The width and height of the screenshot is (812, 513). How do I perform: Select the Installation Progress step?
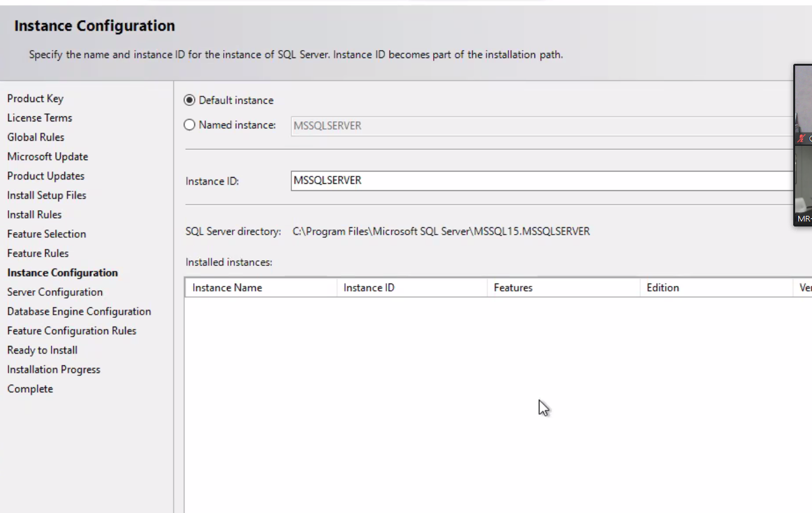pyautogui.click(x=53, y=369)
